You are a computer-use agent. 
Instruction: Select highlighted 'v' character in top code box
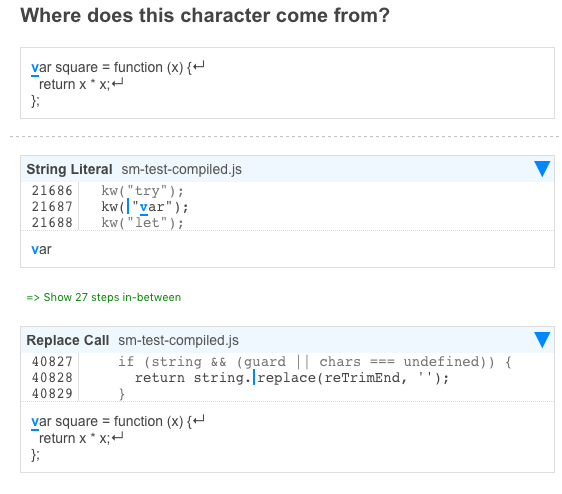[x=35, y=68]
